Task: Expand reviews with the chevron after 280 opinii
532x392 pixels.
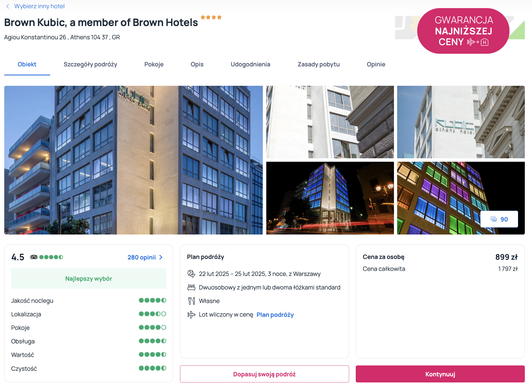Action: point(161,257)
